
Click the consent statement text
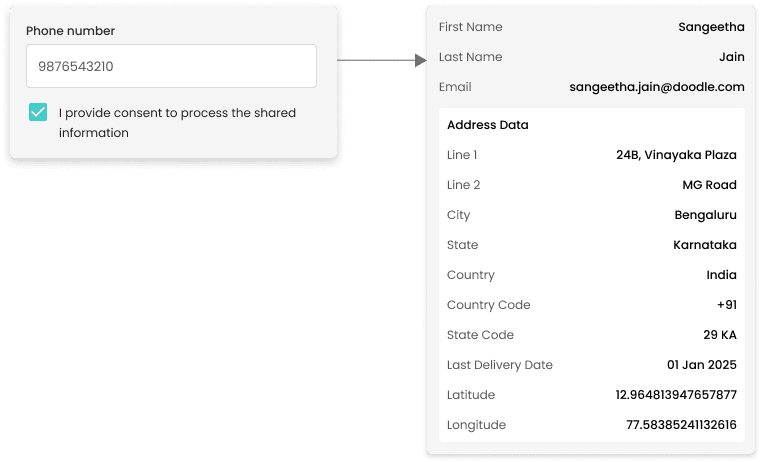(x=177, y=122)
